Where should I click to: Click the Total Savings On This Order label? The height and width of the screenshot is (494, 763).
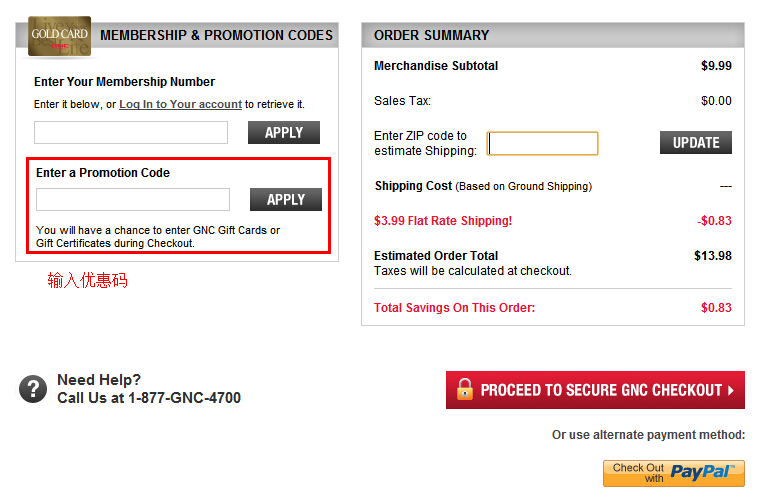click(454, 308)
